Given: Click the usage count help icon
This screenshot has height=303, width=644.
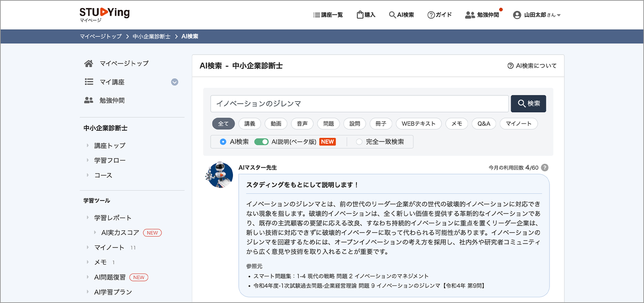Looking at the screenshot, I should click(x=545, y=167).
